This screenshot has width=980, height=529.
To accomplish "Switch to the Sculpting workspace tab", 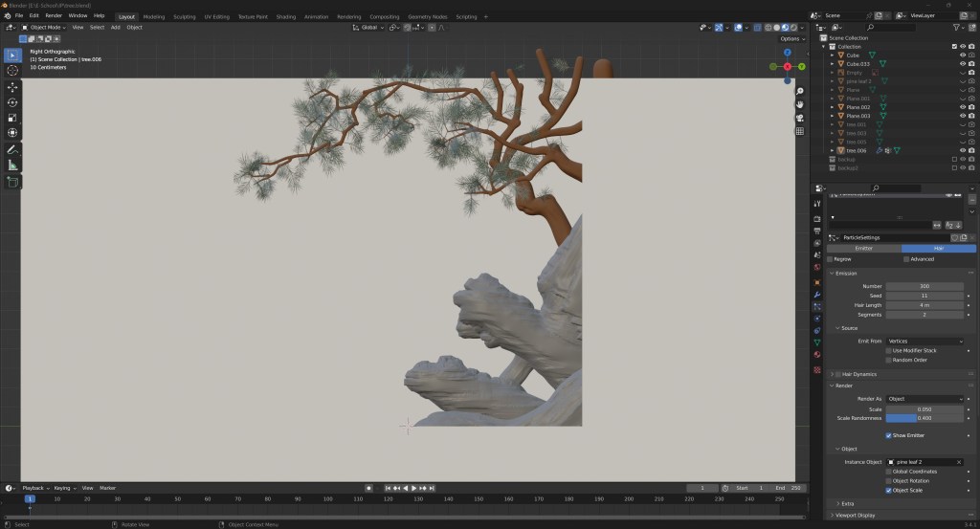I will click(184, 16).
